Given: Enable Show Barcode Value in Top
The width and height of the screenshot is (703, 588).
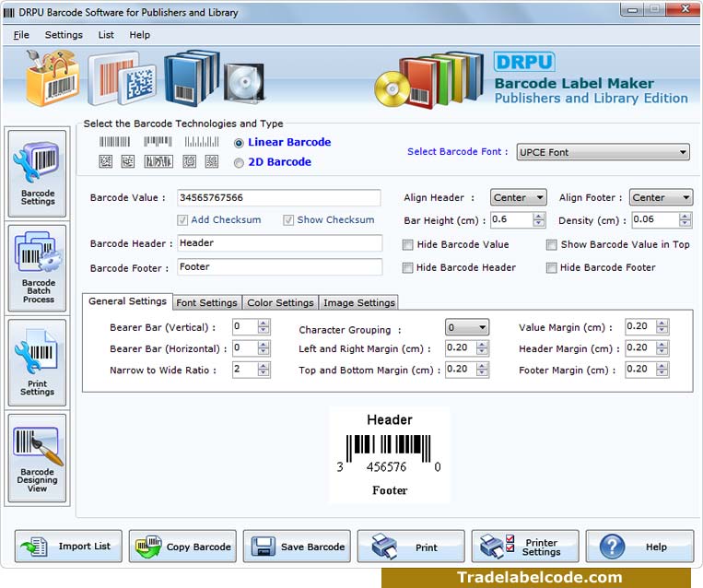Looking at the screenshot, I should point(552,245).
